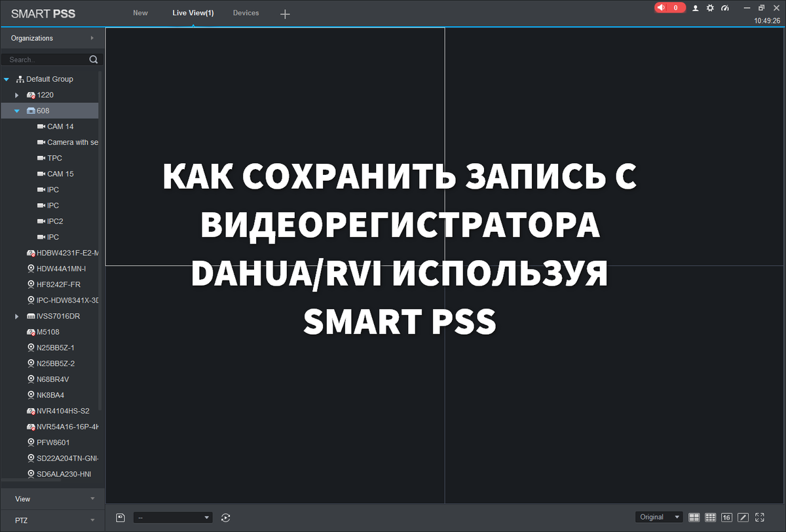
Task: Open the view selection dropdown
Action: (x=173, y=518)
